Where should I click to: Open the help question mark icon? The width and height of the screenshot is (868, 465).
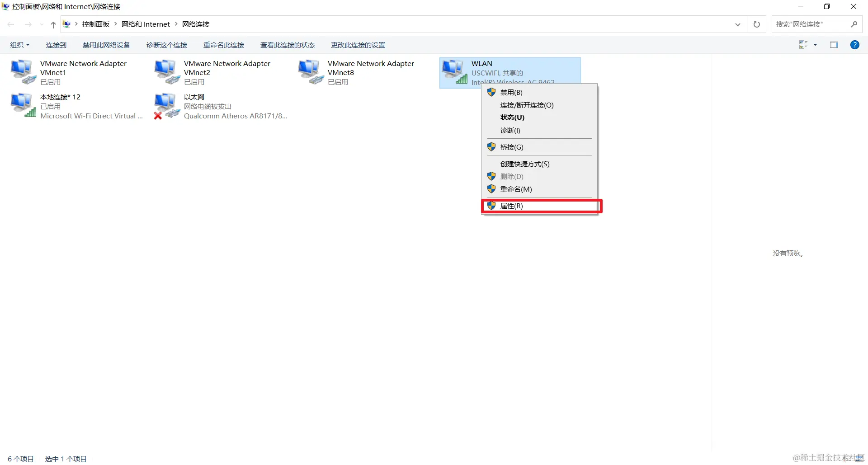[855, 45]
